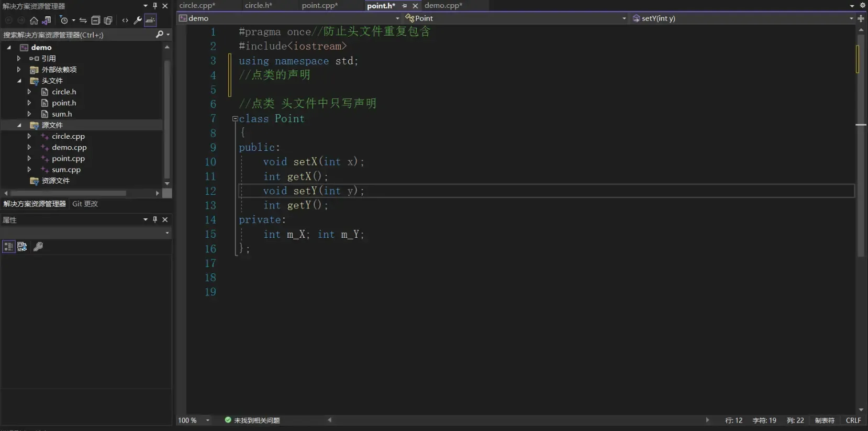Open the pending changes filter dropdown arrow
Screen dimensions: 868x431
pos(74,20)
